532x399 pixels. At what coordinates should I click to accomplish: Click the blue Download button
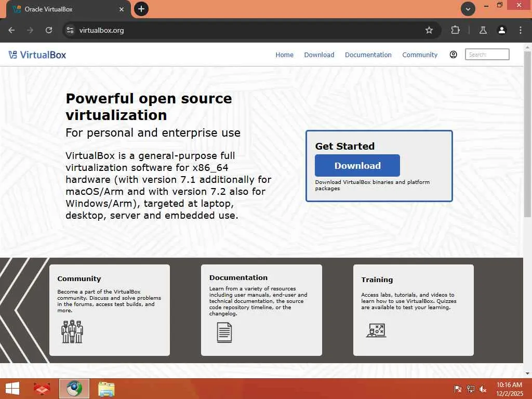click(357, 166)
